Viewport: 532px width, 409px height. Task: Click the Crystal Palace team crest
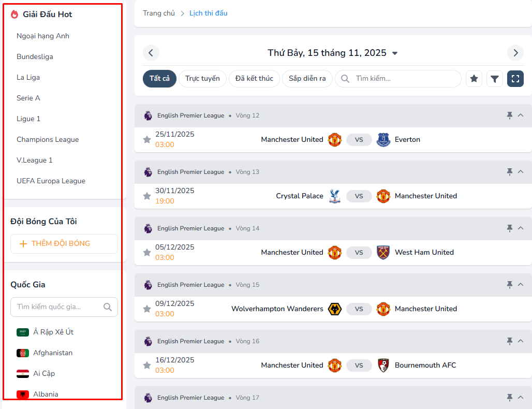pyautogui.click(x=335, y=196)
